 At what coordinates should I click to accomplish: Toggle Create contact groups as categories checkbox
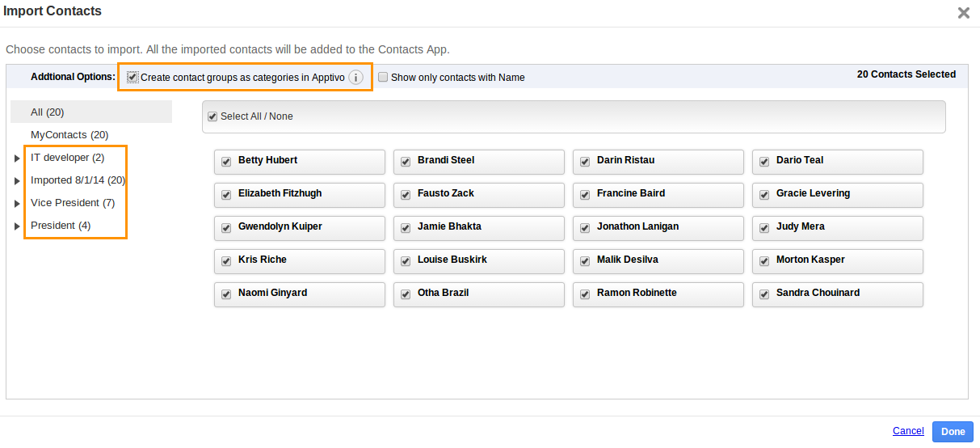(132, 78)
